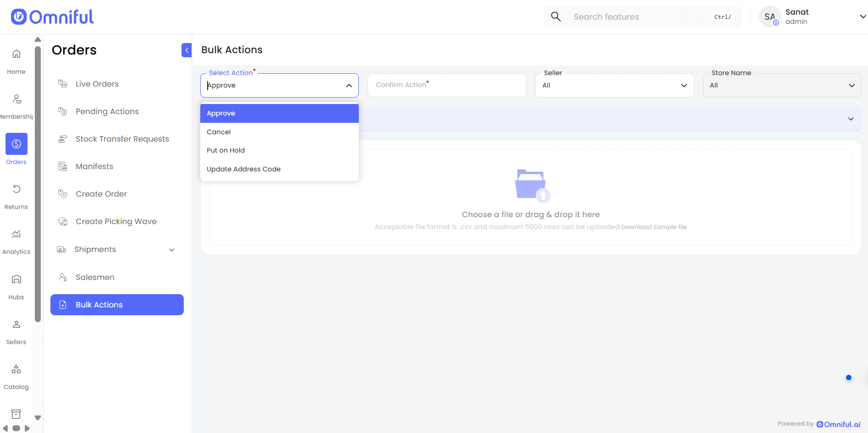The image size is (868, 433).
Task: Pick Update Address Code option
Action: [x=243, y=169]
